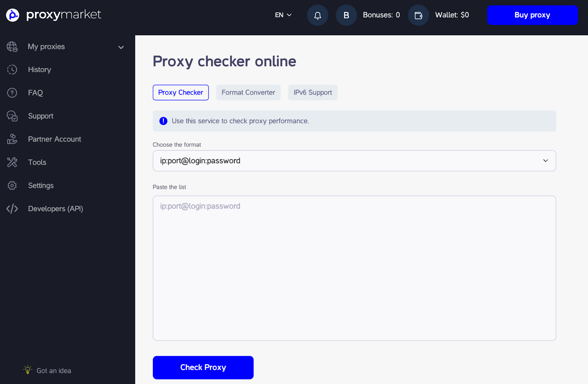Switch to the IPv6 Support tab
The image size is (588, 384).
pos(313,93)
